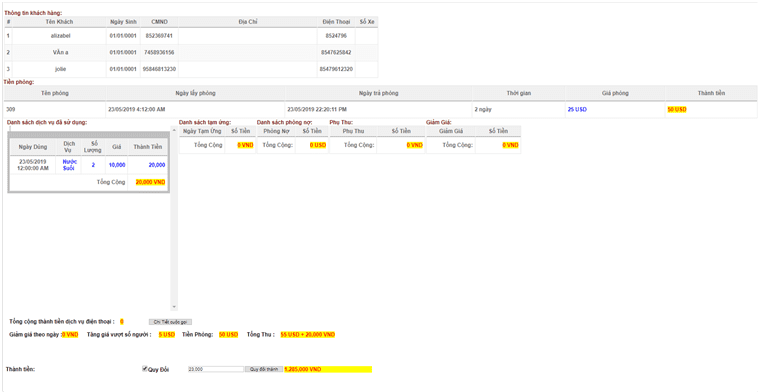The width and height of the screenshot is (765, 392).
Task: Click the 20,000 service amount link
Action: coord(157,165)
